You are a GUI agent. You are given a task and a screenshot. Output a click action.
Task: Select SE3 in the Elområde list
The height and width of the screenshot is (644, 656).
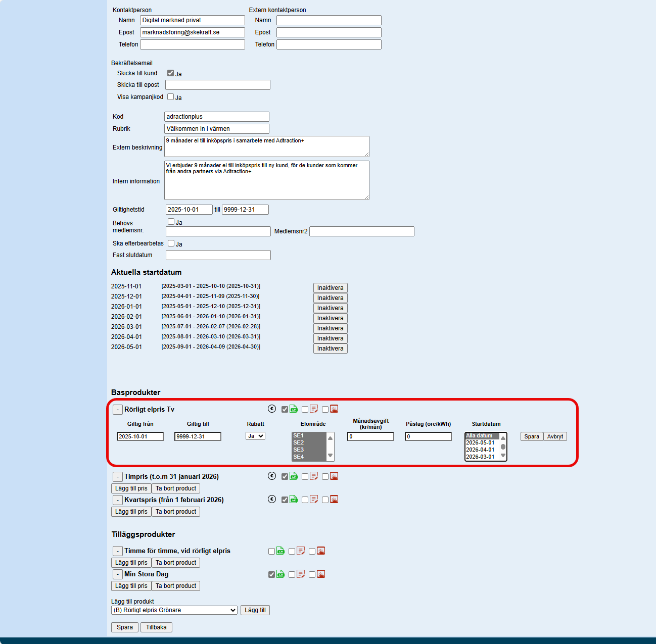click(x=299, y=450)
